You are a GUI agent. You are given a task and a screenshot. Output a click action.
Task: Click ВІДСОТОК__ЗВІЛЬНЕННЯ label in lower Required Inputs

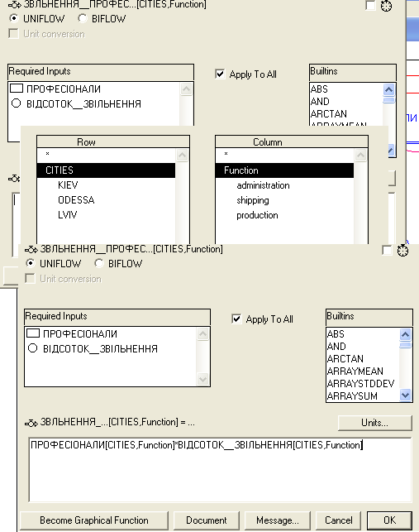coord(100,349)
